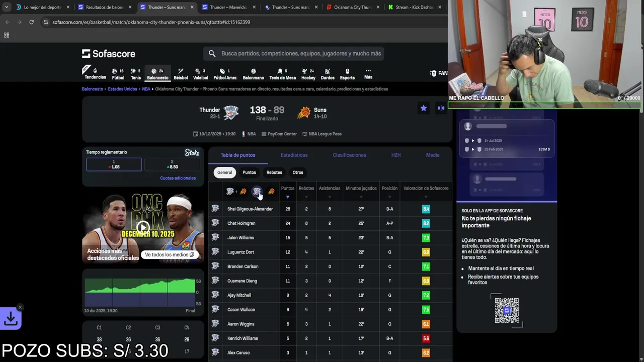
Task: Switch to Tabla de puntos tab
Action: pyautogui.click(x=238, y=155)
